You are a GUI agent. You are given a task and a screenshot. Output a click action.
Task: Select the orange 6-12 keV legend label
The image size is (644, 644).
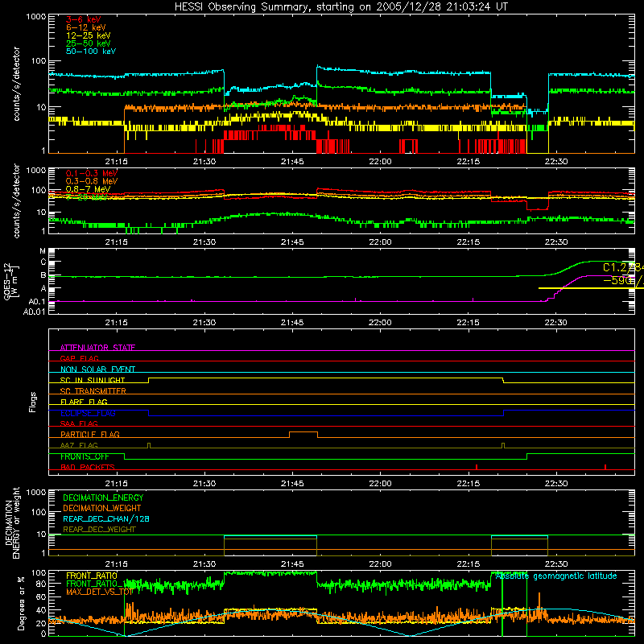[x=86, y=27]
